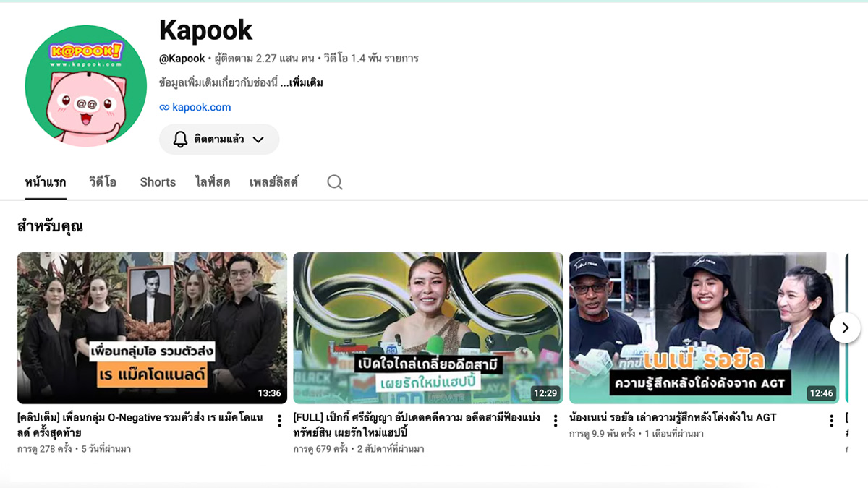The image size is (868, 488).
Task: Click the เบ็กกี้ video thumbnail with 12:29 duration
Action: coord(428,328)
